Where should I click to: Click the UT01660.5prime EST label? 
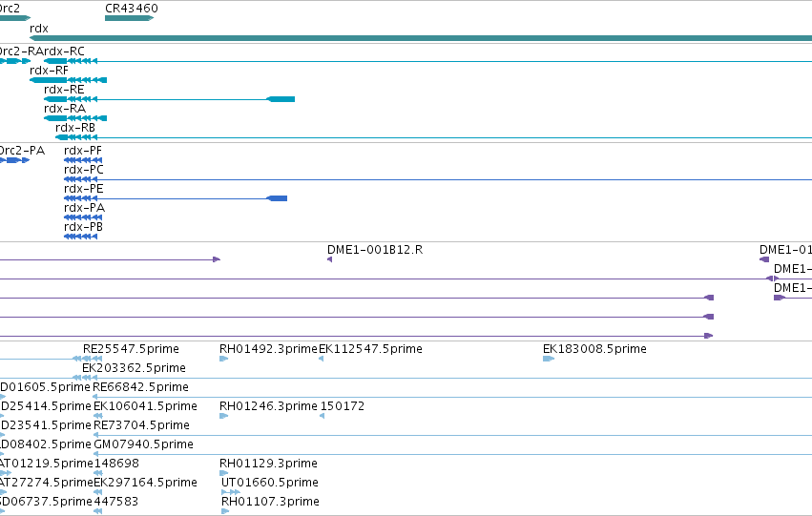[x=270, y=484]
